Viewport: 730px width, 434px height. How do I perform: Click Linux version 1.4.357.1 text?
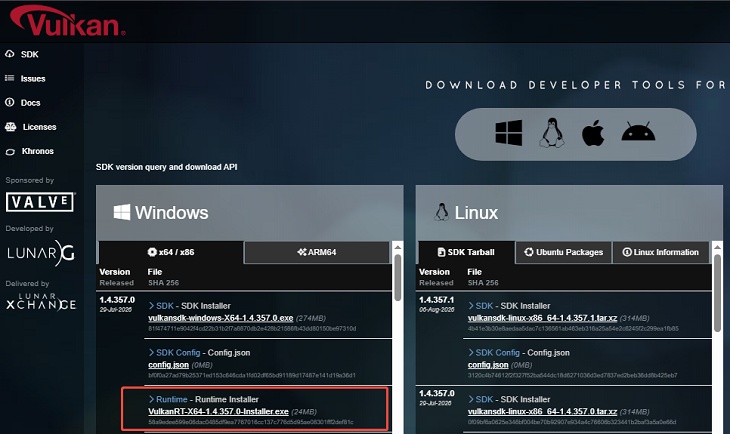click(x=436, y=300)
